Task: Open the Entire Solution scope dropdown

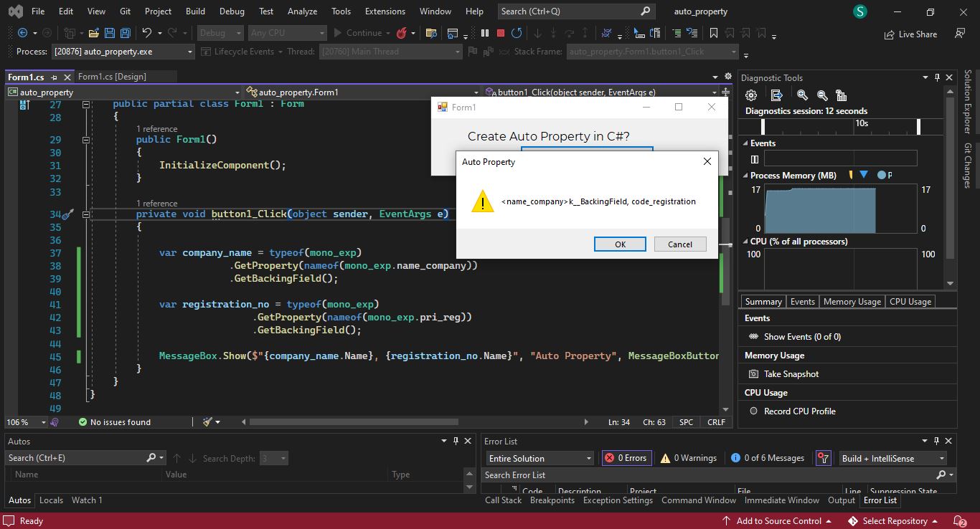Action: pyautogui.click(x=539, y=458)
